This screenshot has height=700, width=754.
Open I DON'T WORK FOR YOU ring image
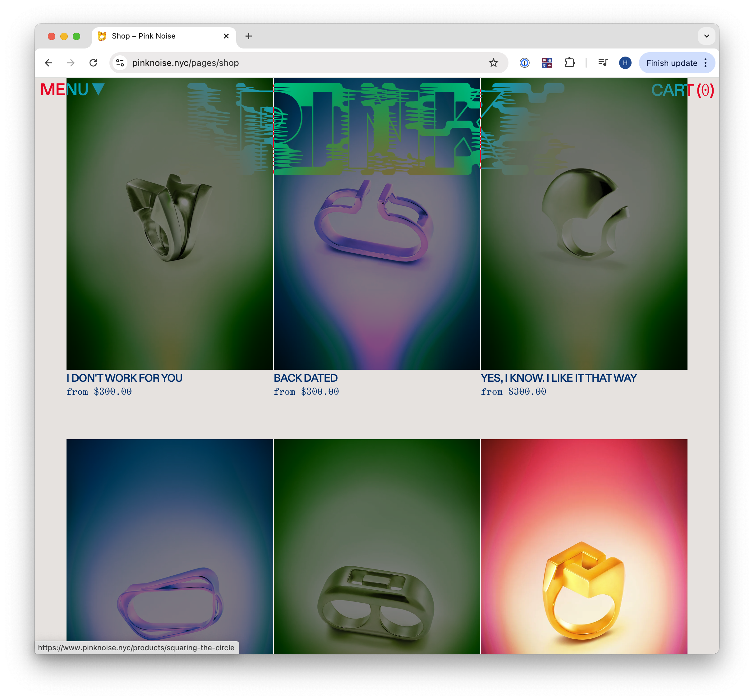[x=170, y=223]
